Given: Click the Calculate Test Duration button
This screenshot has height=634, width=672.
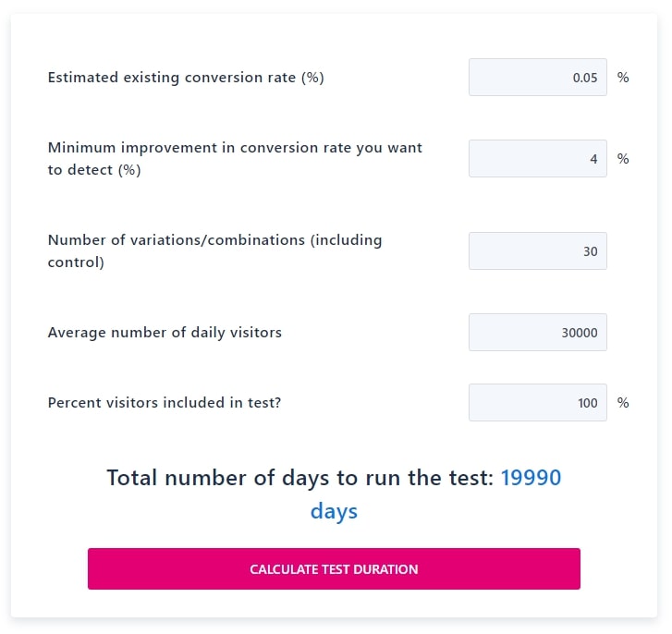Looking at the screenshot, I should click(334, 569).
